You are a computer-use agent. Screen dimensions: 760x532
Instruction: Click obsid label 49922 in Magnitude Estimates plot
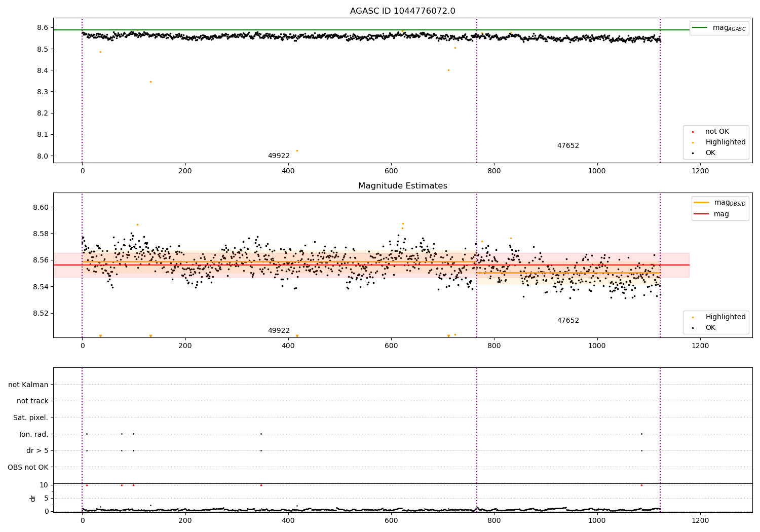[279, 331]
